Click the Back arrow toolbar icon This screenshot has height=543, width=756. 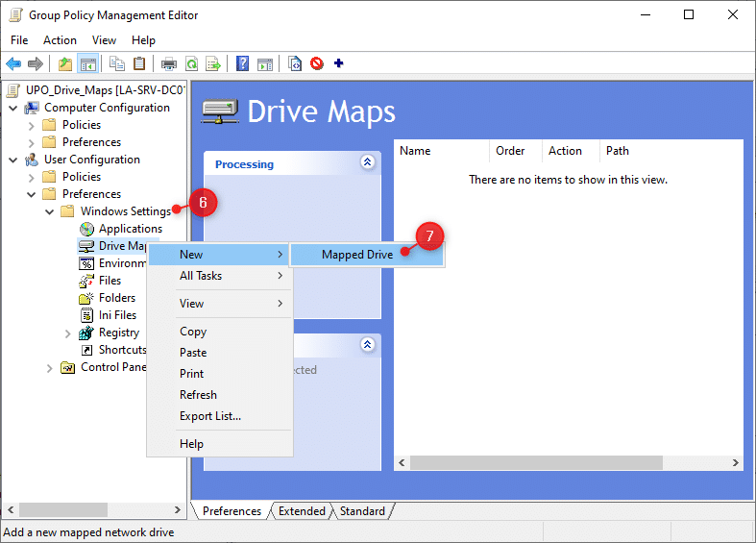pos(13,63)
